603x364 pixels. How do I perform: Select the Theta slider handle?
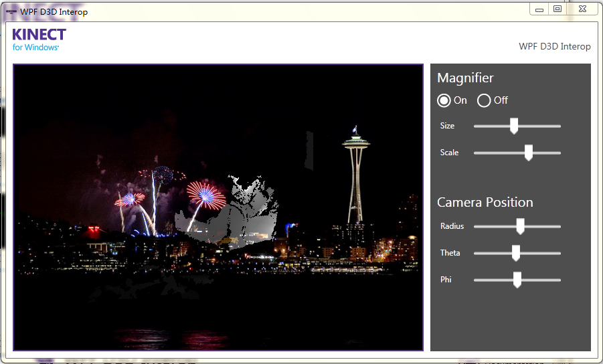coord(516,253)
